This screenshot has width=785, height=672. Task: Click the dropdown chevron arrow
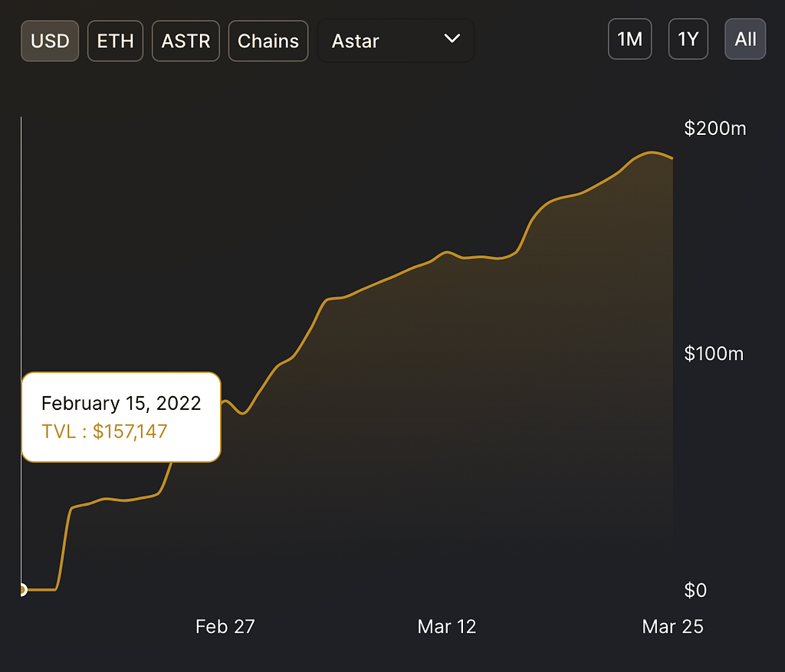click(452, 38)
